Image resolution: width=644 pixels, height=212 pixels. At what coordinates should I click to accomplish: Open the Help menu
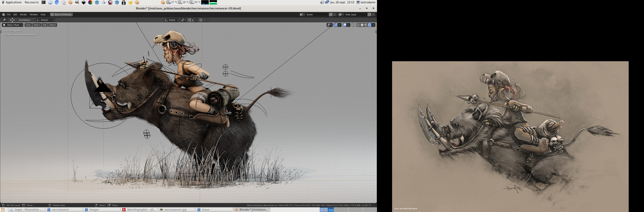pos(43,15)
